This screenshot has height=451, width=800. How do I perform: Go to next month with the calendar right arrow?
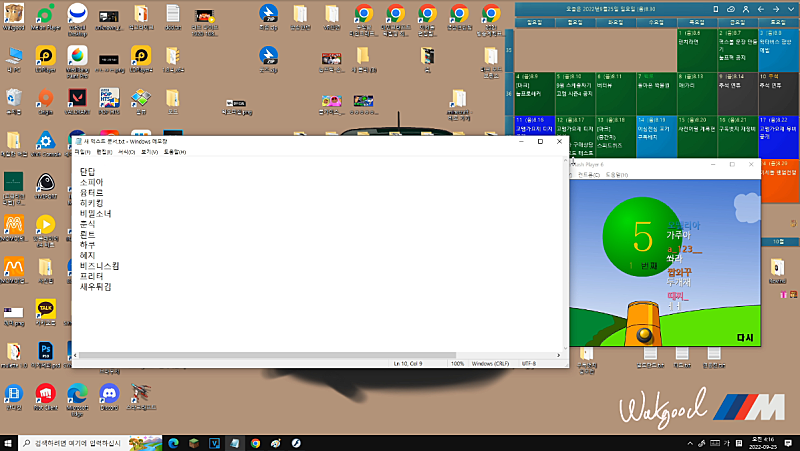pyautogui.click(x=776, y=9)
